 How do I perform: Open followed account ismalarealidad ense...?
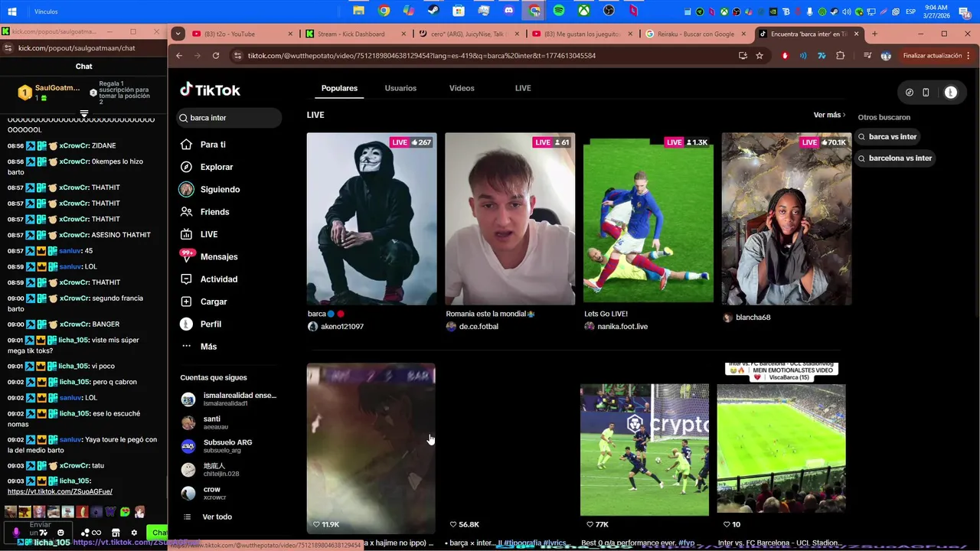point(228,399)
